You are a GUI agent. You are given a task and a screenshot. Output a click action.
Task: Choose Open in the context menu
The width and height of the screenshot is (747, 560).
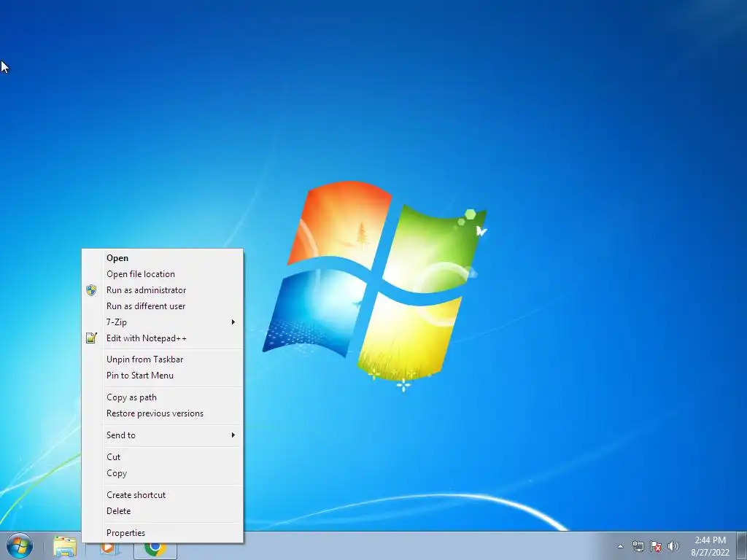(163, 257)
